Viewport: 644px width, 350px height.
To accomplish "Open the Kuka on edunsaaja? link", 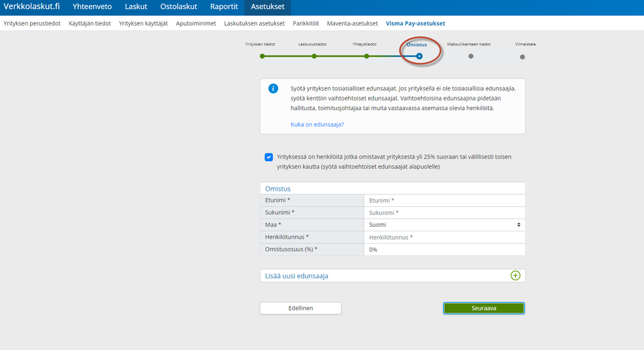I will (317, 124).
